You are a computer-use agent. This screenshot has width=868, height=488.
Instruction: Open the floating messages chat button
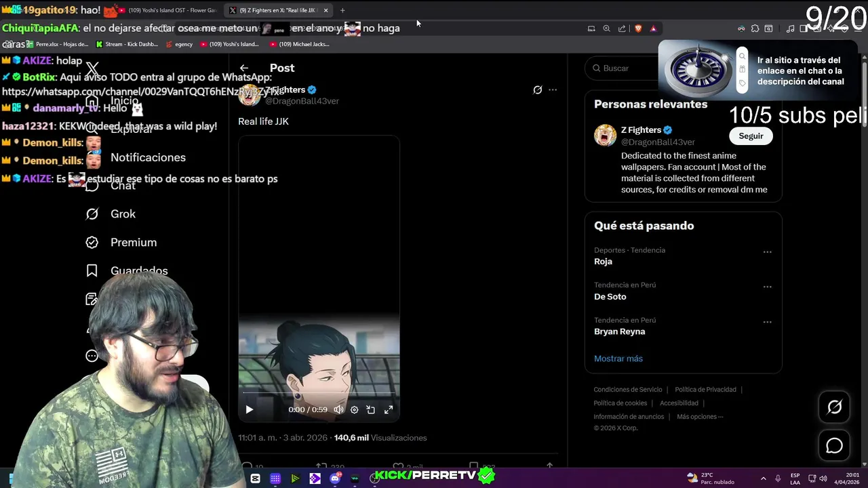click(x=834, y=446)
